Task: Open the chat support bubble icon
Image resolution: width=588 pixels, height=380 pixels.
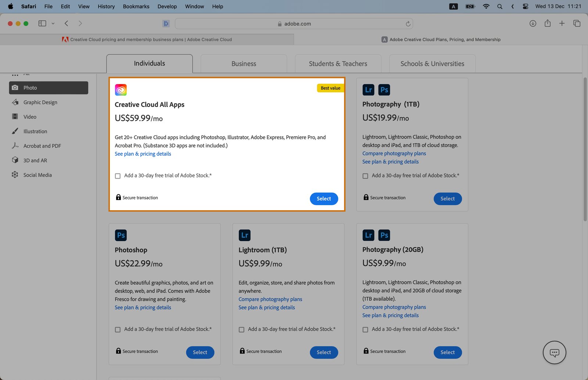Action: point(554,353)
